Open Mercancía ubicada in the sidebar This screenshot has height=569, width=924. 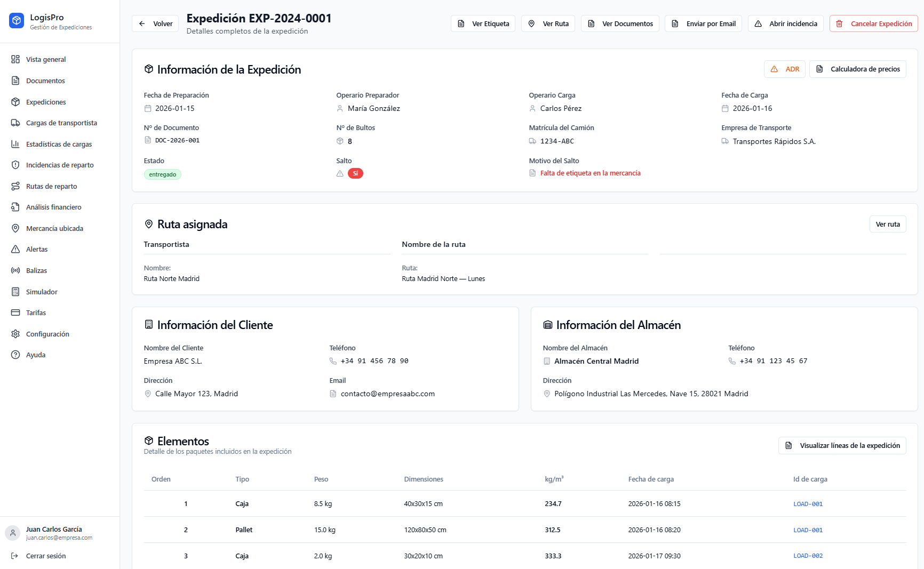[x=54, y=228]
